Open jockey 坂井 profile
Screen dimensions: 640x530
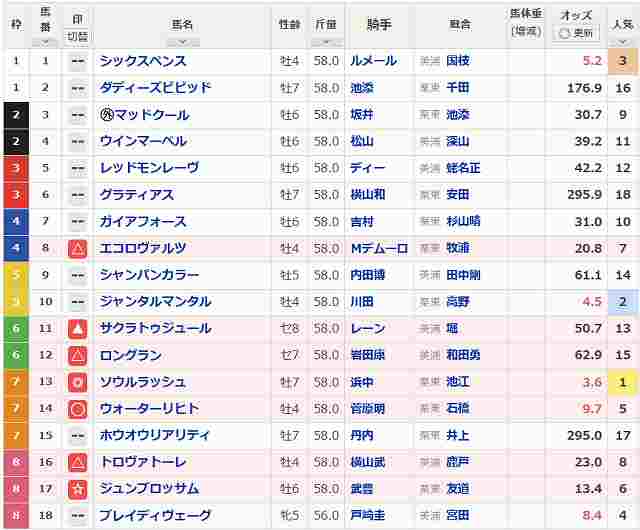click(x=362, y=115)
